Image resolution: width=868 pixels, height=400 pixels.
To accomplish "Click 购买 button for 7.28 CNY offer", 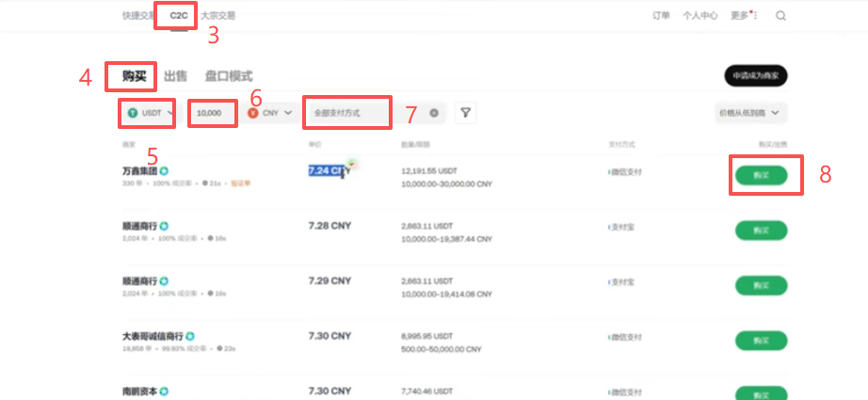I will [x=762, y=231].
